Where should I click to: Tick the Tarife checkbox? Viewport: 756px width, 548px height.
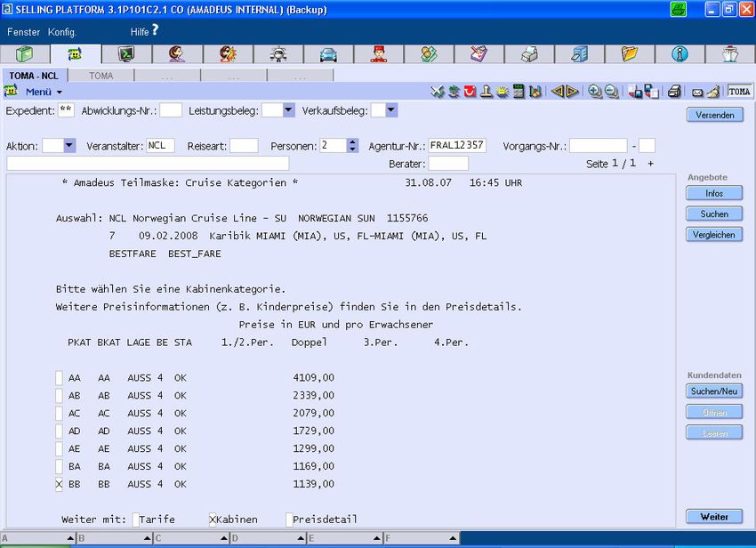136,520
